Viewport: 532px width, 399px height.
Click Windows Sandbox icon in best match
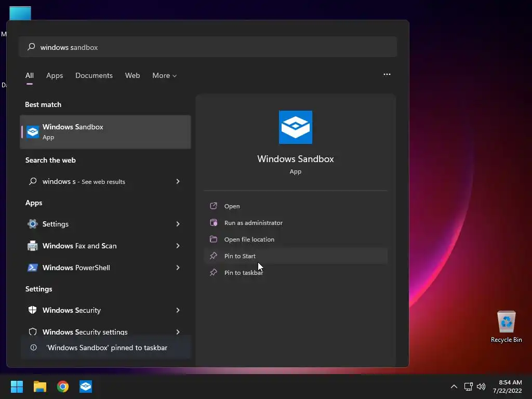pyautogui.click(x=33, y=131)
